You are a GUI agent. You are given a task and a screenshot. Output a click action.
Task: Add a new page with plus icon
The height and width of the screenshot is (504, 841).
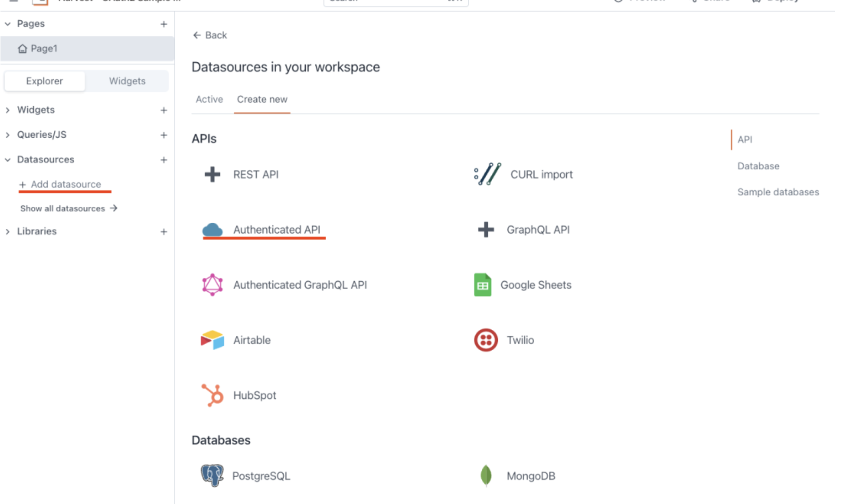(x=164, y=24)
